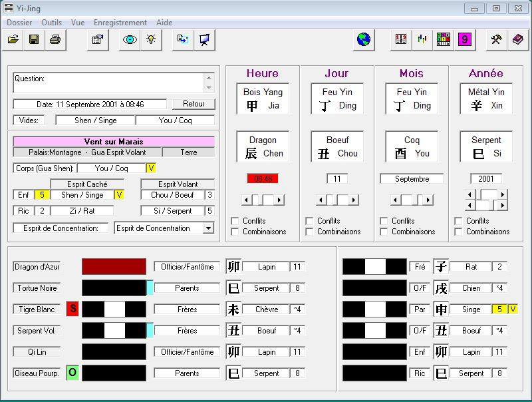Click the Date: 11 Septembre 2001 field
This screenshot has height=402, width=532.
pyautogui.click(x=90, y=104)
